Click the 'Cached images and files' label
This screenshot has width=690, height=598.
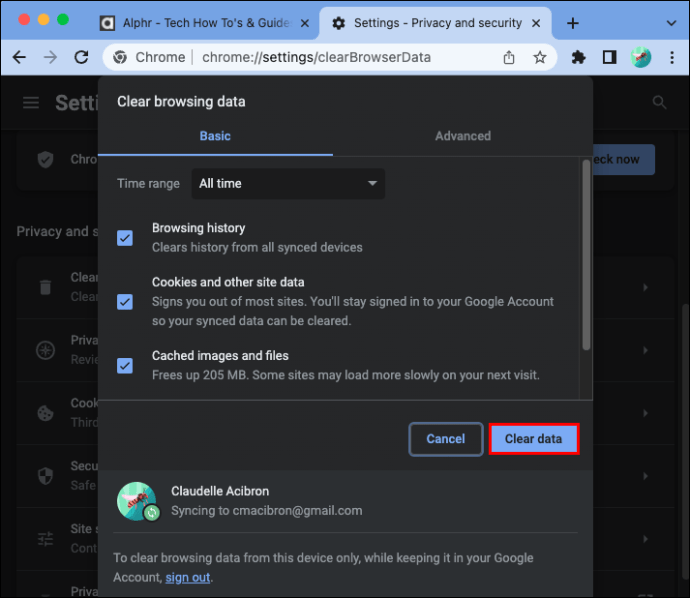pos(220,356)
